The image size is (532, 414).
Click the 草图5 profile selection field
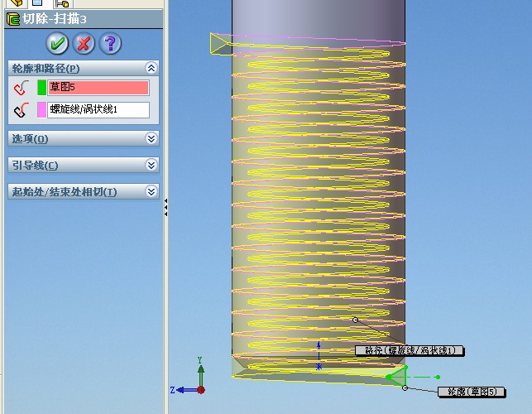click(x=98, y=87)
